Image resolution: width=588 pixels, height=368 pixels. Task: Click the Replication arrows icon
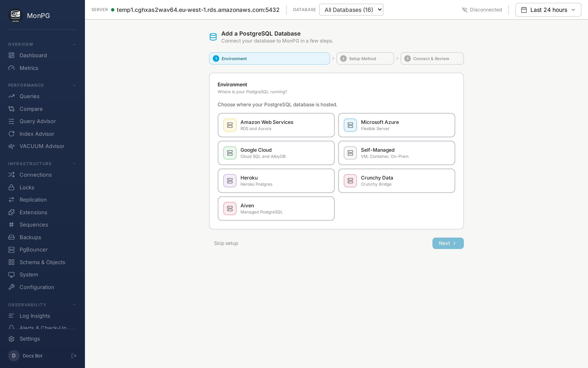pyautogui.click(x=11, y=200)
